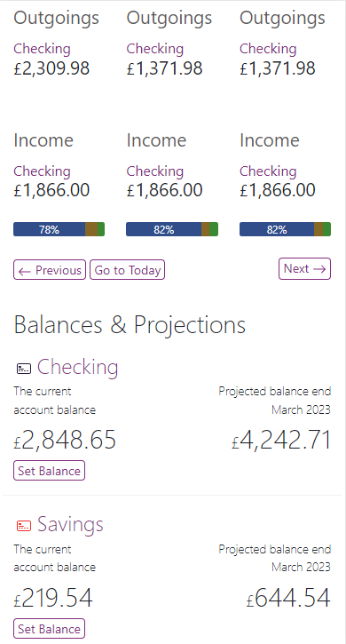This screenshot has width=346, height=644.
Task: Jump to today with Go to Today
Action: (127, 270)
